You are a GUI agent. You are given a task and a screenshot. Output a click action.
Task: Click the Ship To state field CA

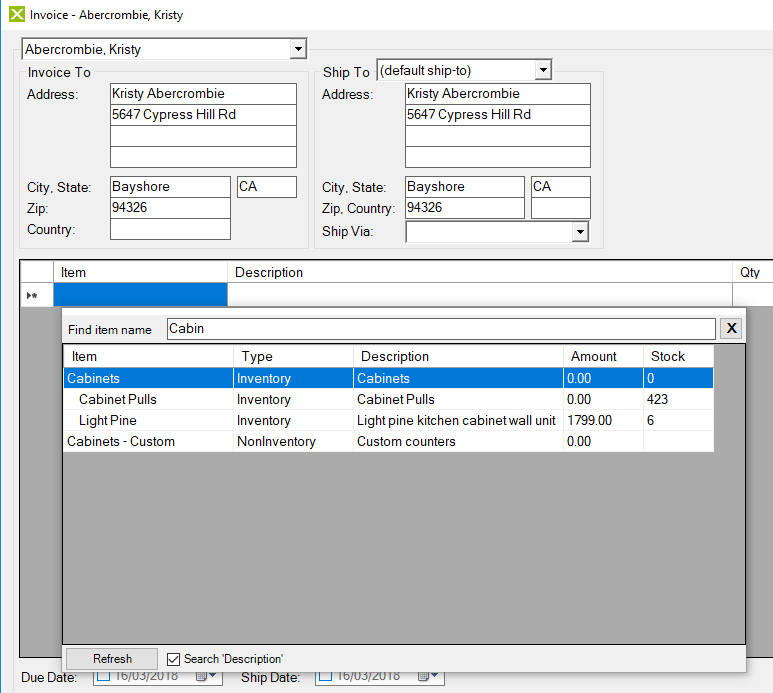(561, 187)
